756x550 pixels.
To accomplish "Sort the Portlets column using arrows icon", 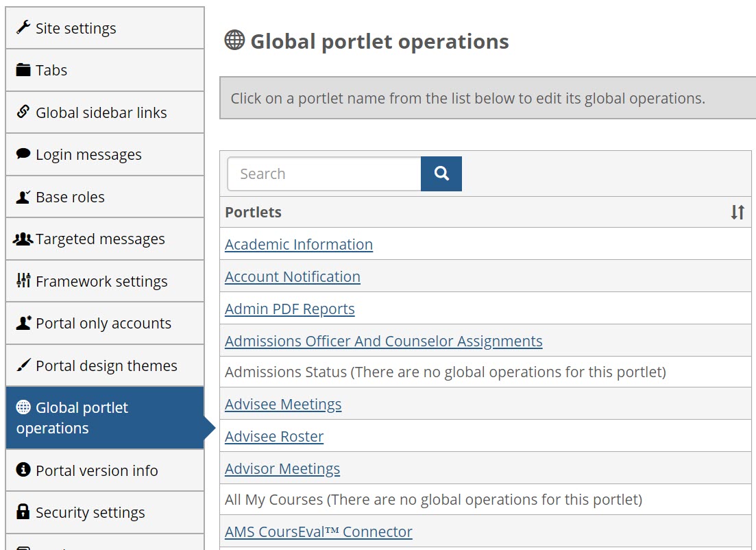I will click(x=737, y=213).
